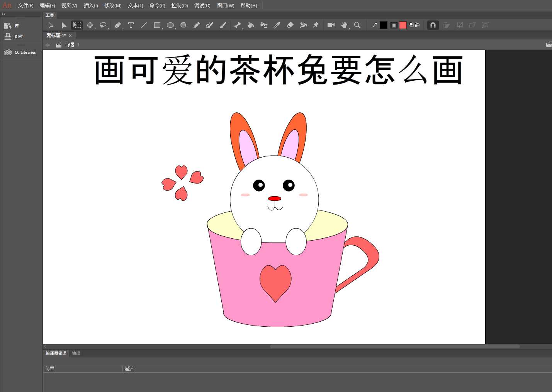This screenshot has height=392, width=552.
Task: Open the Insert menu
Action: (91, 5)
